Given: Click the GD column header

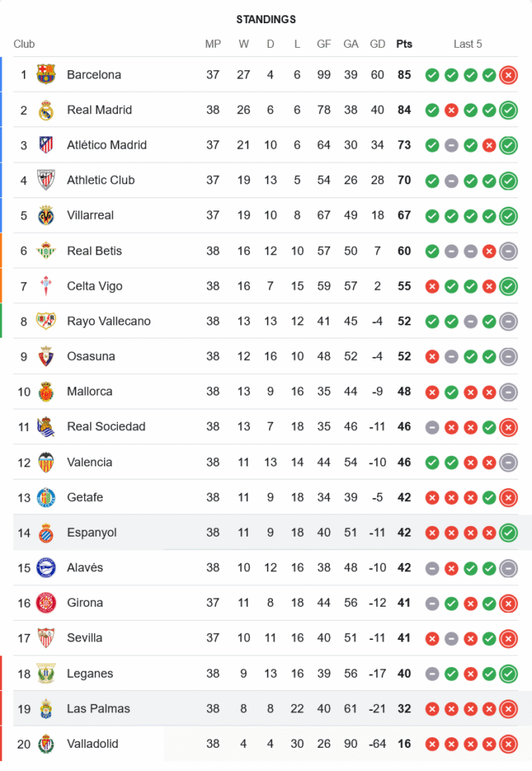Looking at the screenshot, I should point(378,44).
